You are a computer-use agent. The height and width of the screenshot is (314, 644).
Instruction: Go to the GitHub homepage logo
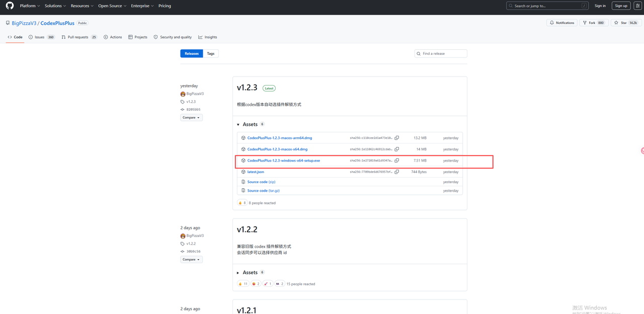10,6
